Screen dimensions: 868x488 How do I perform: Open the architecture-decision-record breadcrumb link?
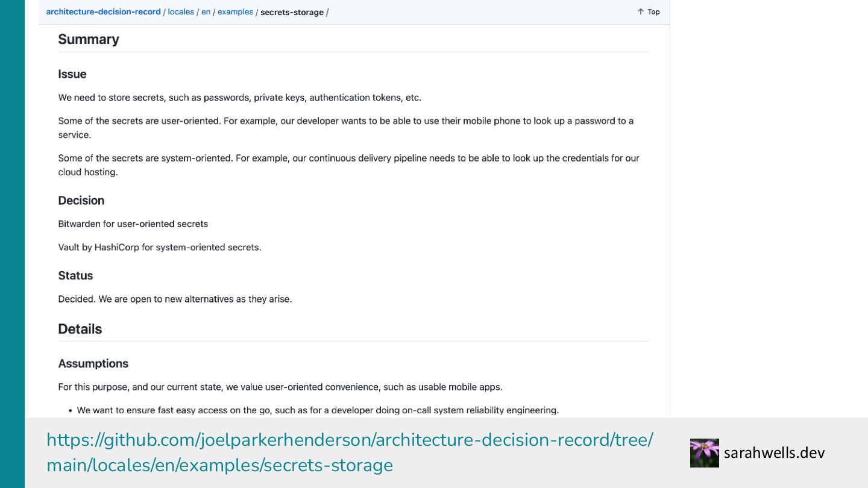click(x=103, y=12)
